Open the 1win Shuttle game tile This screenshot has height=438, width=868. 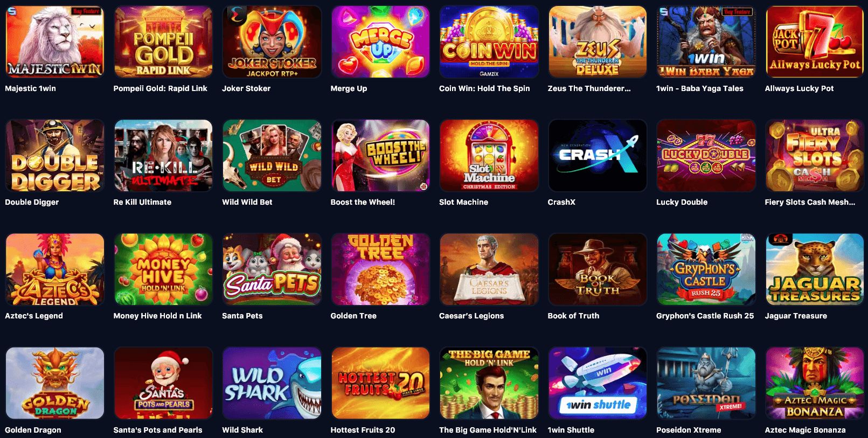(598, 383)
